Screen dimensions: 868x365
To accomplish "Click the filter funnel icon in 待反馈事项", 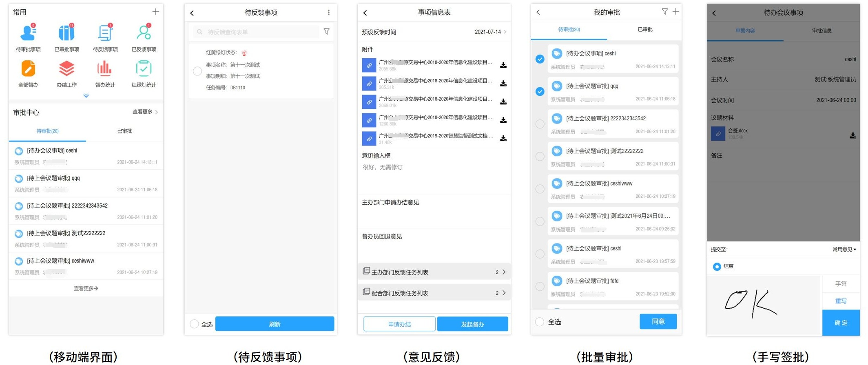I will 327,31.
